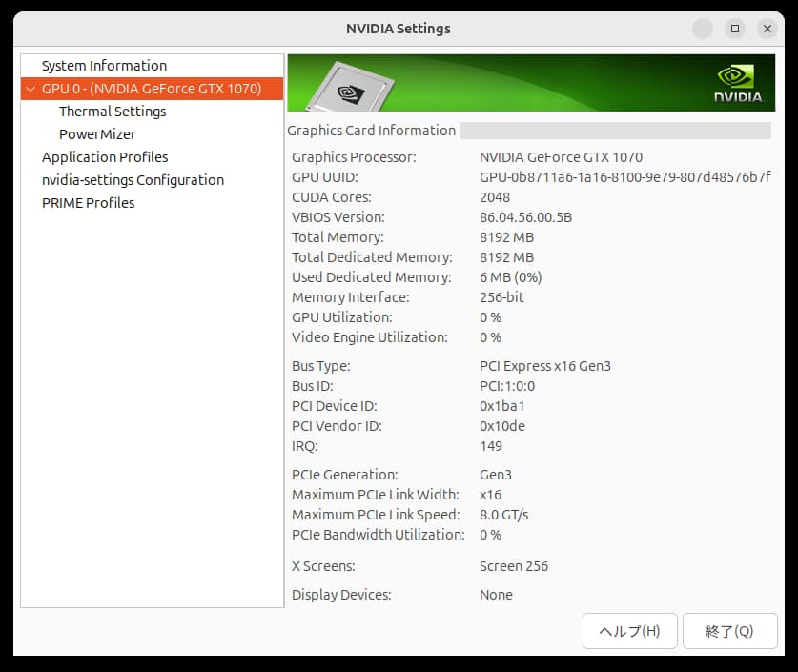Select GPU 0 - (NVIDIA GeForce GTX 1070) entry
The width and height of the screenshot is (798, 672).
pos(152,89)
